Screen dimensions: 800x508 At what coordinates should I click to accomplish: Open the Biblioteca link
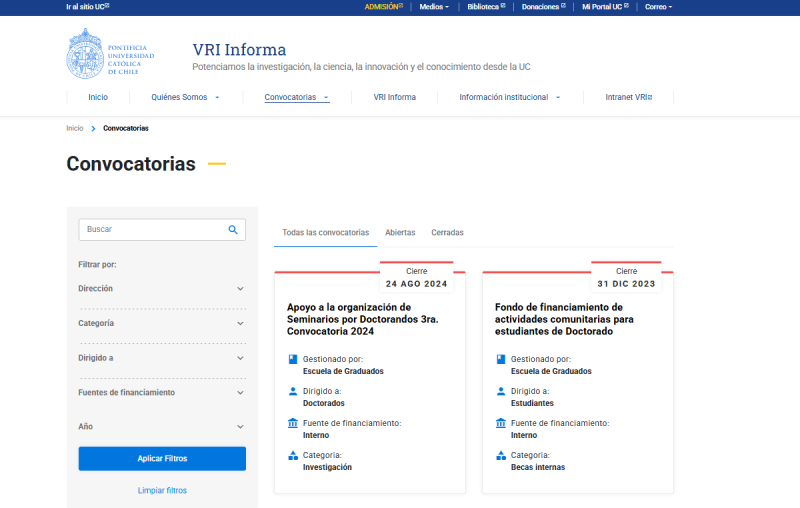(x=486, y=7)
